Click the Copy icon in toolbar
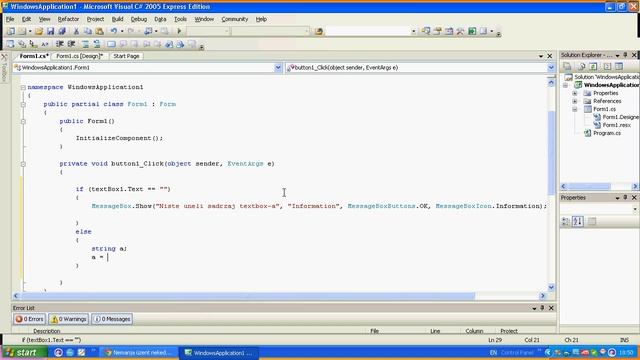Viewport: 640px width, 360px height. (88, 31)
